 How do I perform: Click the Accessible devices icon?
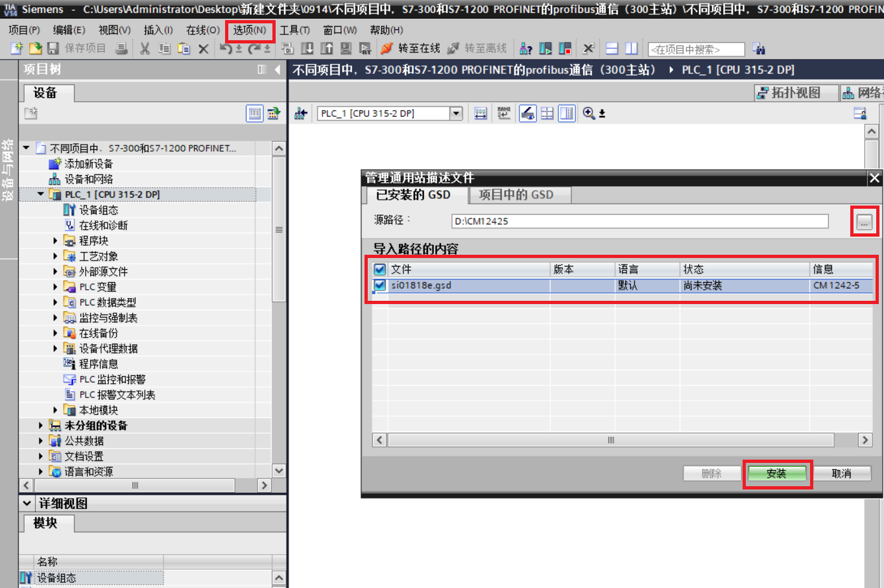click(x=525, y=49)
